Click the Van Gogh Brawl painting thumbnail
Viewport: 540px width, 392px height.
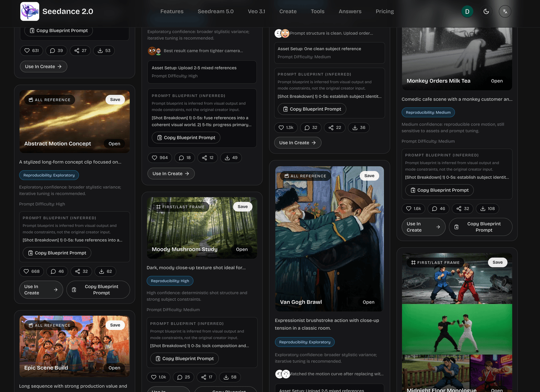(330, 239)
